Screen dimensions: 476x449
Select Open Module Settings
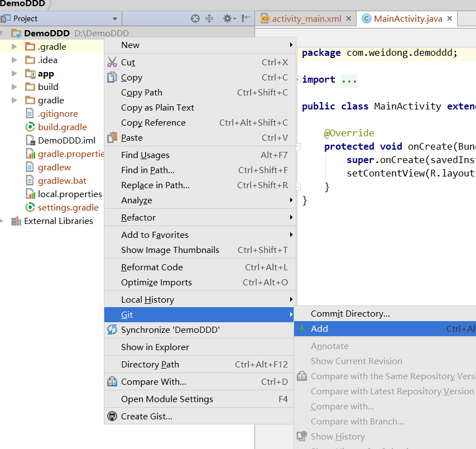tap(199, 399)
